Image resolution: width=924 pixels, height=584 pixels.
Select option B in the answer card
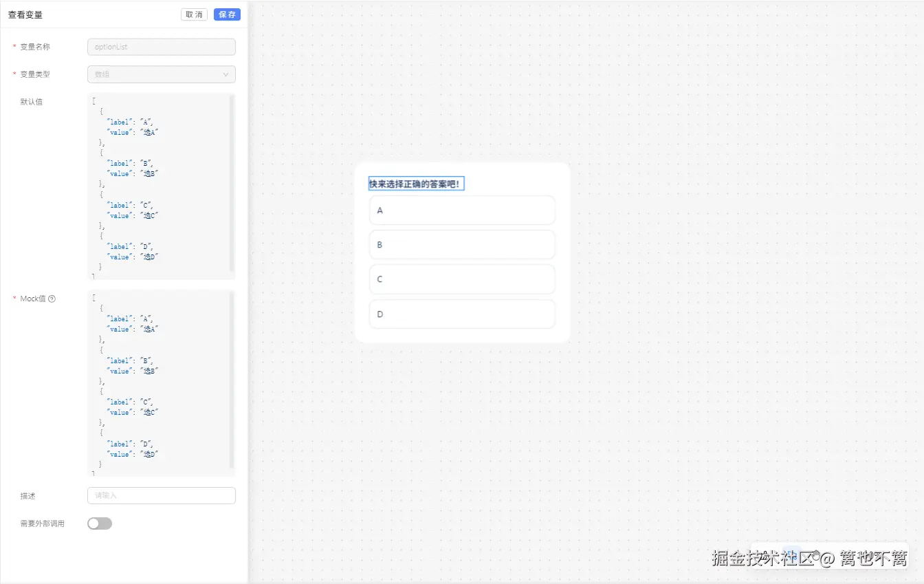462,245
